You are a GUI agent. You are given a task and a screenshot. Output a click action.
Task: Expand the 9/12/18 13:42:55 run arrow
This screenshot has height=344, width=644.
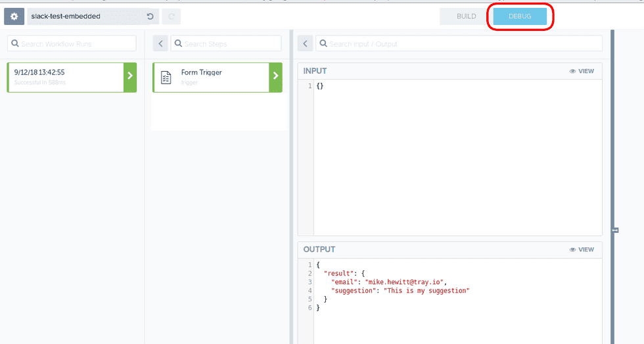[130, 77]
